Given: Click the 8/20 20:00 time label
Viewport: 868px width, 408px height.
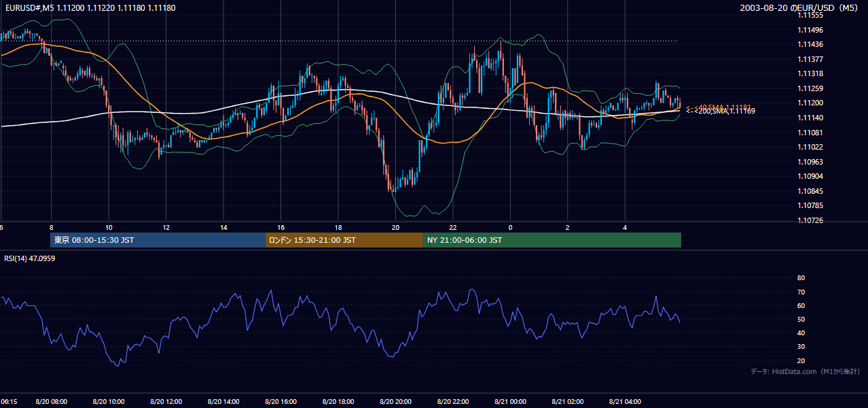Looking at the screenshot, I should [x=395, y=402].
